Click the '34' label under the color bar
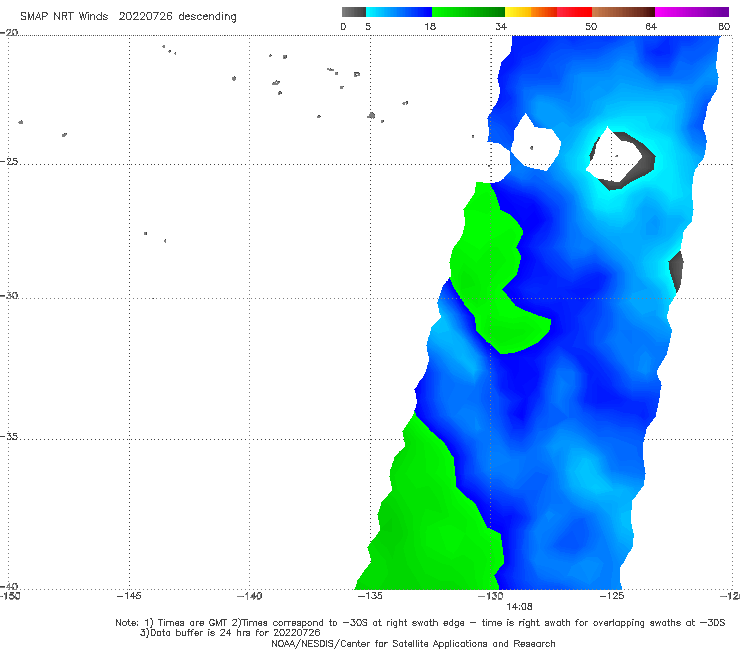 [x=501, y=27]
